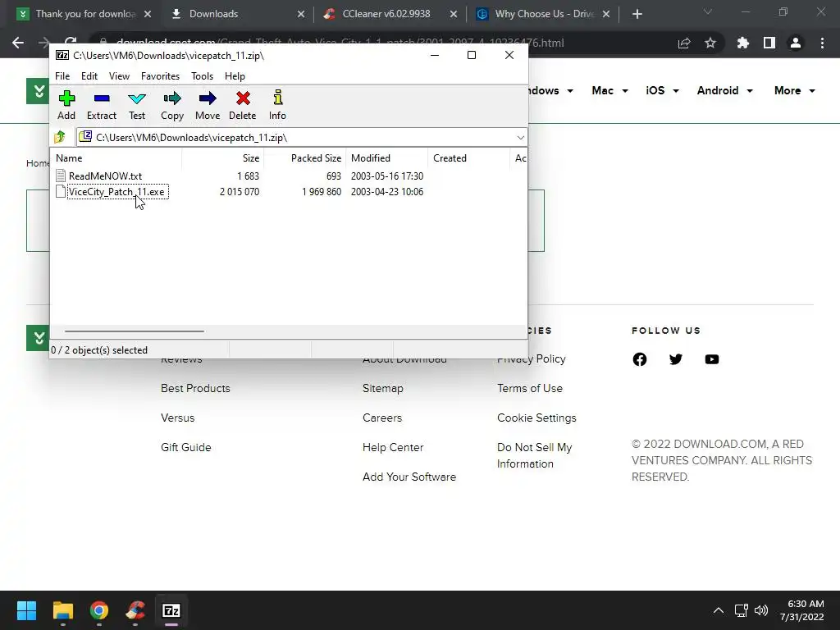
Task: Open the Chrome three-dot menu
Action: click(822, 43)
